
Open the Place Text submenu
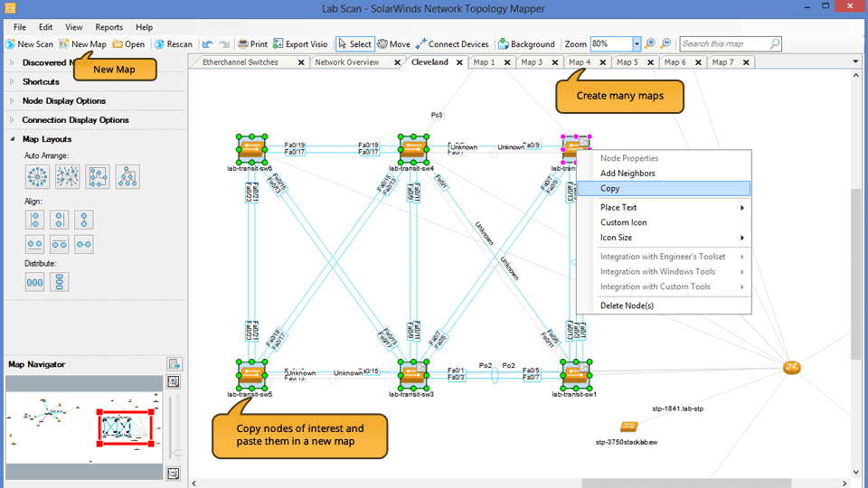pyautogui.click(x=664, y=208)
